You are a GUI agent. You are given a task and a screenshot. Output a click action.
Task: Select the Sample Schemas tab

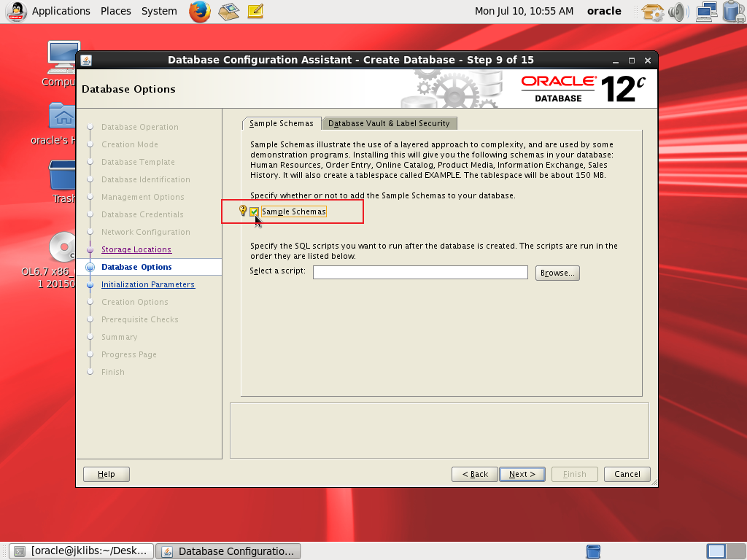click(x=281, y=123)
